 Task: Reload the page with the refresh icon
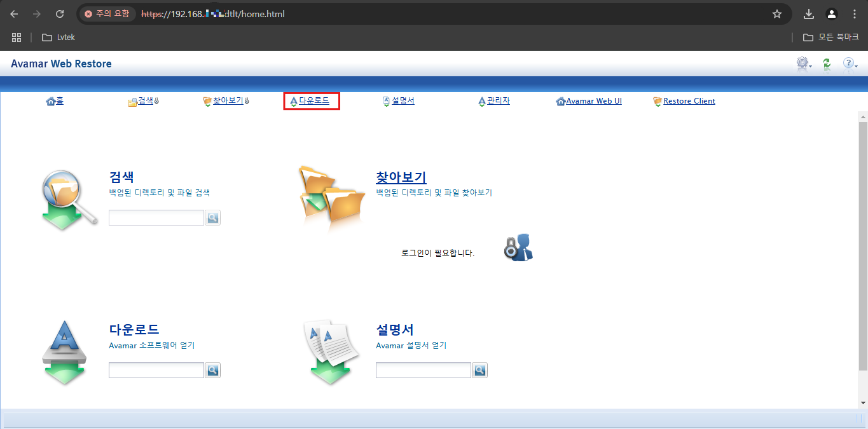pyautogui.click(x=60, y=13)
